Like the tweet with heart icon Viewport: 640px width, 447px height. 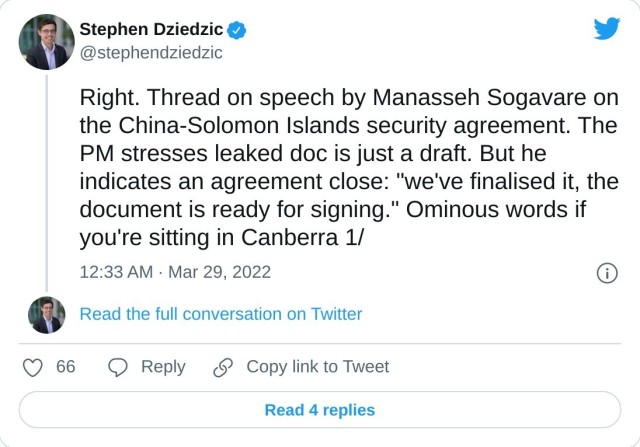32,367
